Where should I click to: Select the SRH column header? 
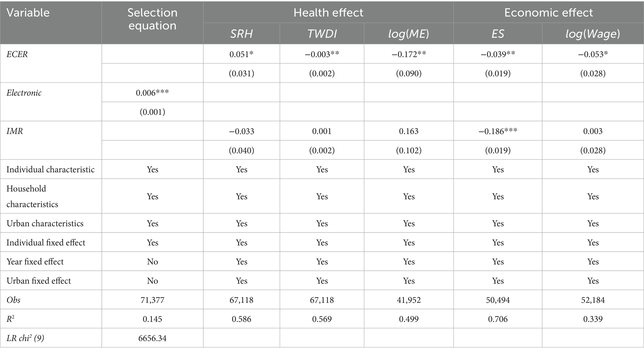(x=241, y=34)
